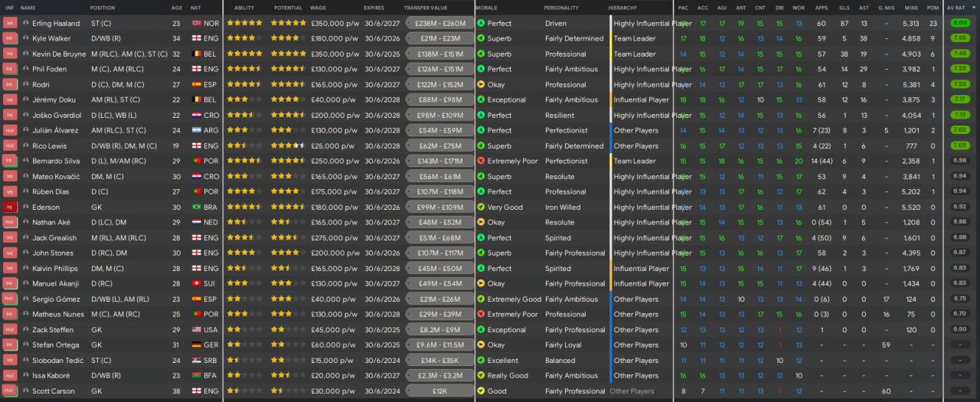The width and height of the screenshot is (980, 402).
Task: Click the Very Good morale icon for Ederson
Action: click(x=481, y=207)
